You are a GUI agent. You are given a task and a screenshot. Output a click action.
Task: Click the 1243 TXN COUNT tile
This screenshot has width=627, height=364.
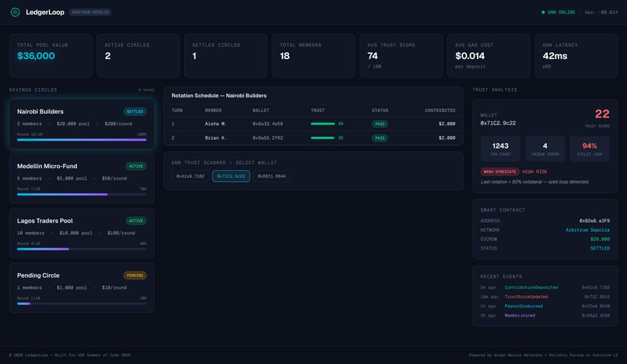(x=500, y=149)
